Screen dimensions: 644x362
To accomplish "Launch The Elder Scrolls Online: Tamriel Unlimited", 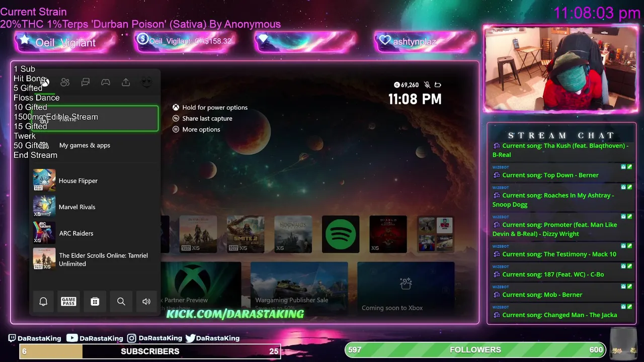I will (x=94, y=259).
